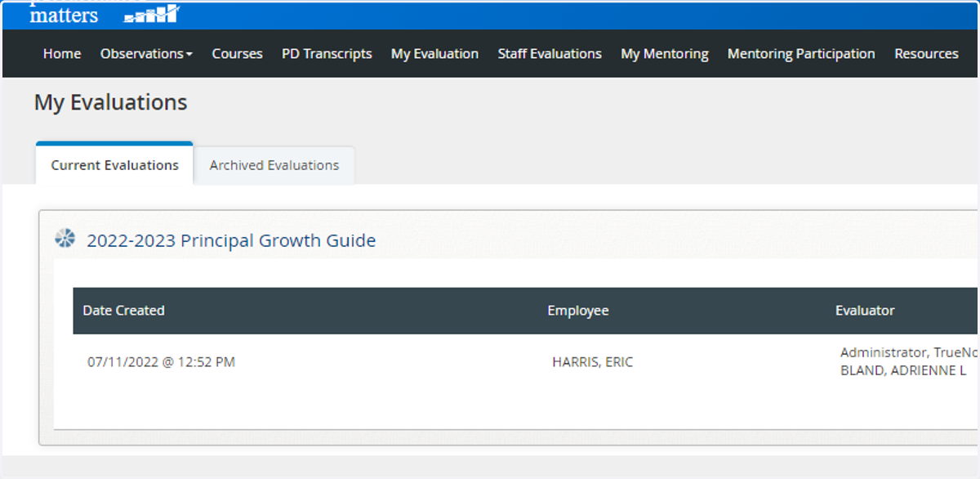Switch to the Archived Evaluations tab
Image resolution: width=980 pixels, height=479 pixels.
coord(274,165)
